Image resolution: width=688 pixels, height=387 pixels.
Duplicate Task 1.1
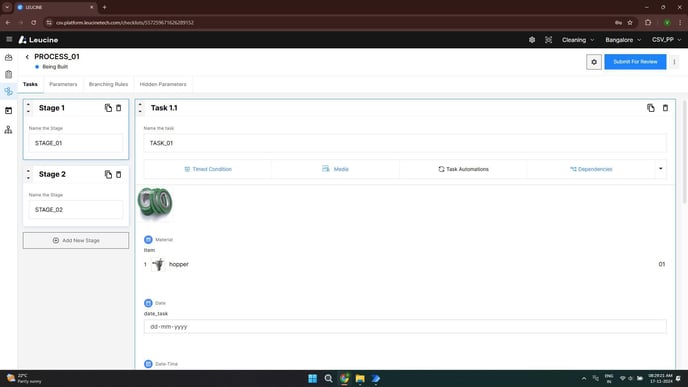coord(651,108)
